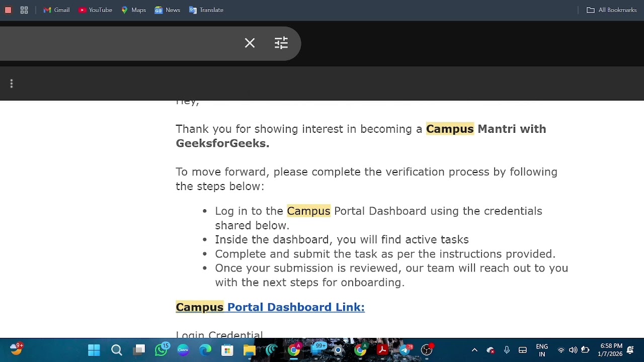Open the Maps bookmark
Image resolution: width=644 pixels, height=362 pixels.
pos(133,10)
